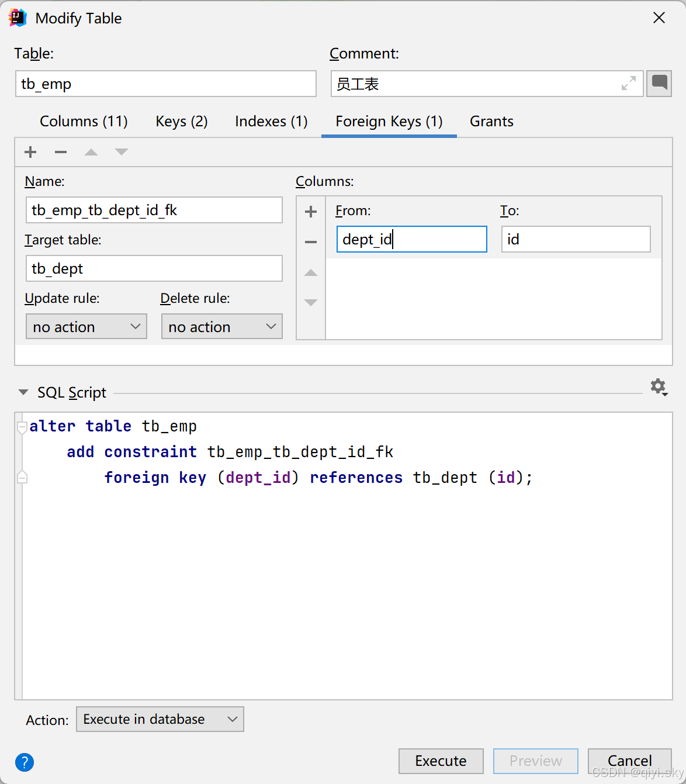Click the Cancel button
Image resolution: width=686 pixels, height=784 pixels.
coord(630,761)
